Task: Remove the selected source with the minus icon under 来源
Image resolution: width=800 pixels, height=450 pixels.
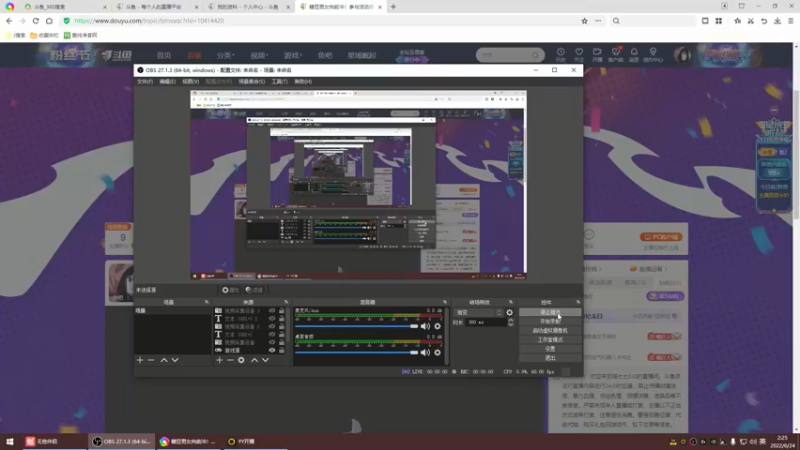Action: pos(230,360)
